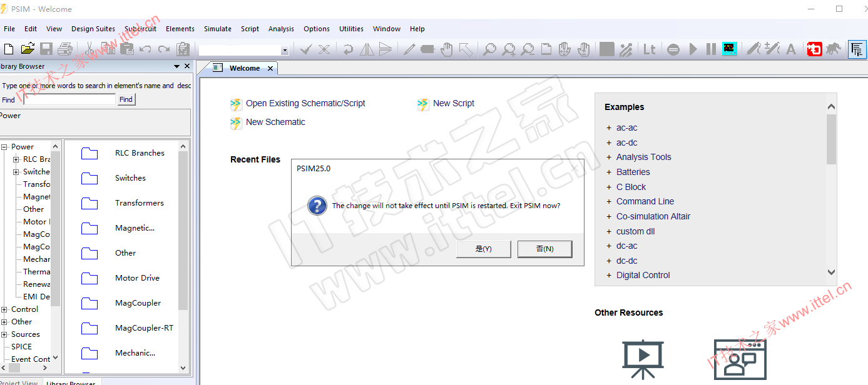Click the rotate element toolbar icon

[x=348, y=49]
